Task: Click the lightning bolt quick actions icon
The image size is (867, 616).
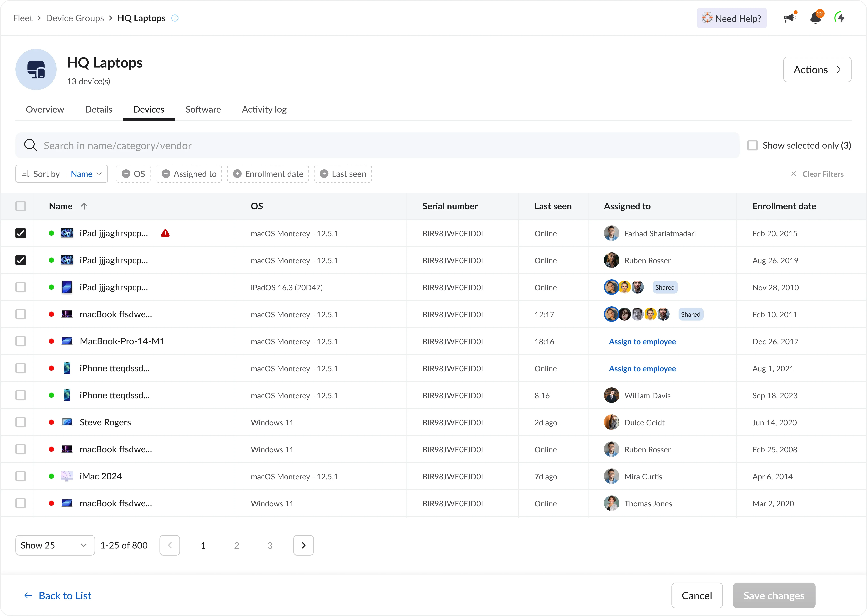Action: (x=840, y=18)
